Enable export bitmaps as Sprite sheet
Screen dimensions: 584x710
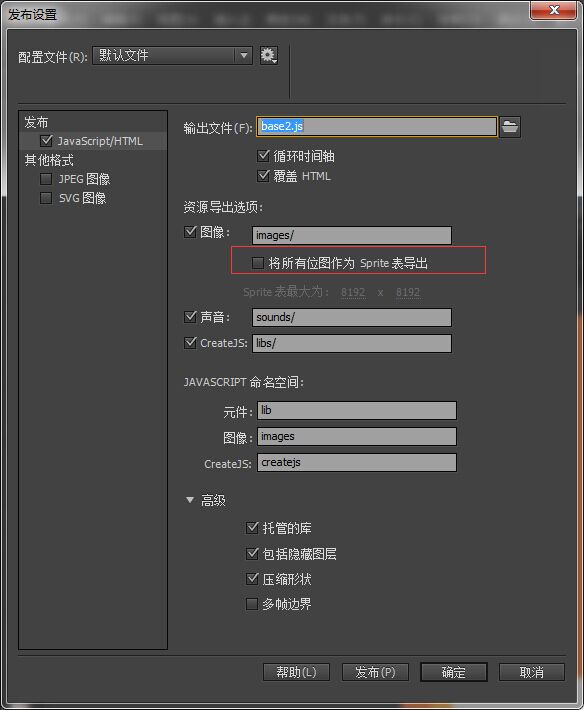click(x=258, y=263)
